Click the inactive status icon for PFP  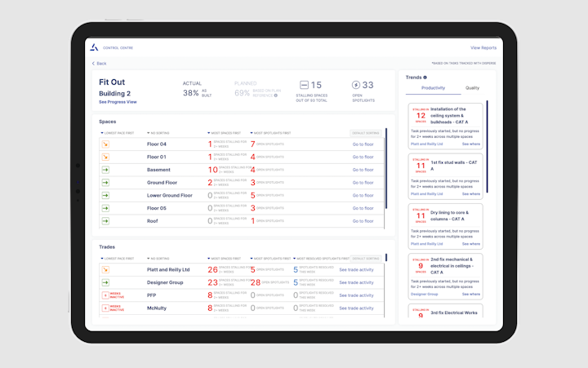point(105,295)
